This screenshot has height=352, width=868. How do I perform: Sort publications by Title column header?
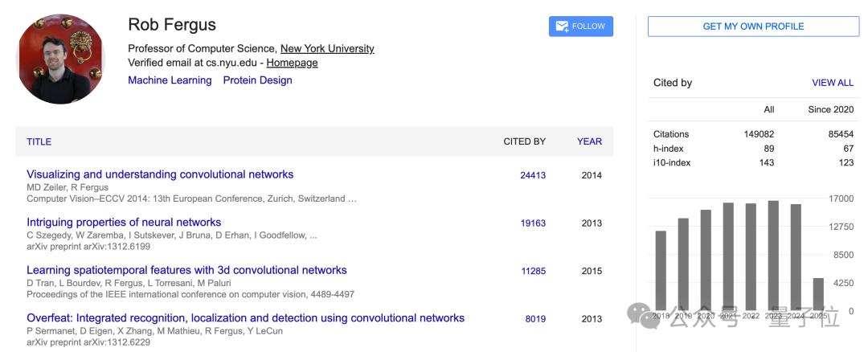point(39,141)
